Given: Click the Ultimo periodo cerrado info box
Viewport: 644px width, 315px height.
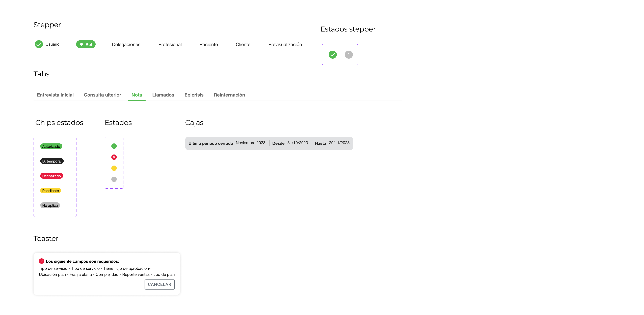Looking at the screenshot, I should pos(269,143).
